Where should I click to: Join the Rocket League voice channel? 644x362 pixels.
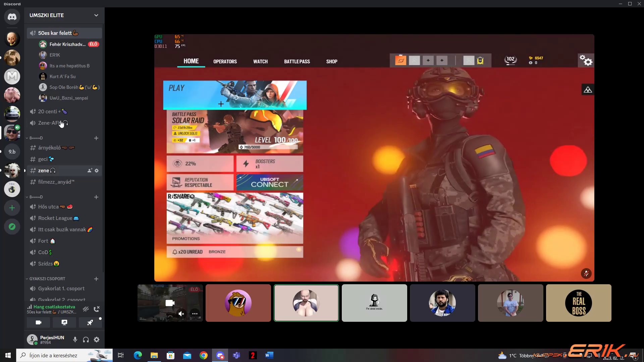pyautogui.click(x=55, y=218)
